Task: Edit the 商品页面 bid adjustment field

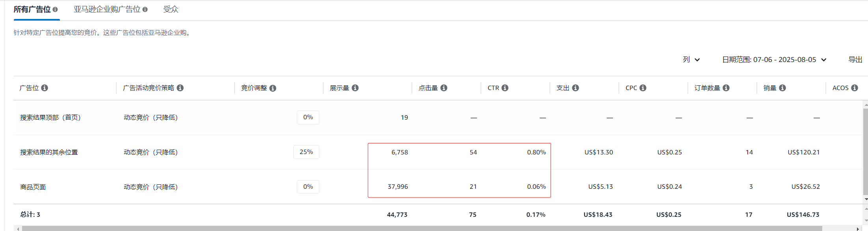Action: pyautogui.click(x=308, y=187)
